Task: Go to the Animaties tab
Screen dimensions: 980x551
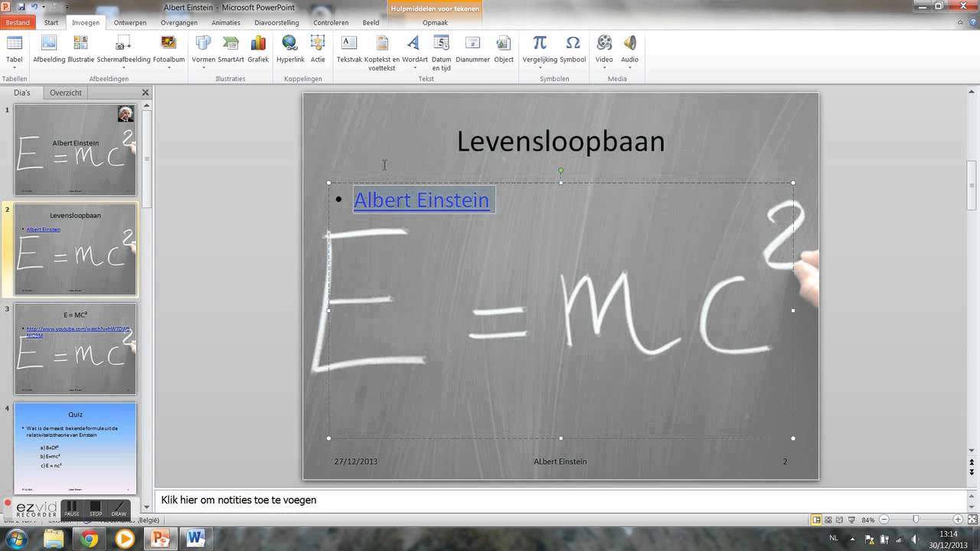Action: click(226, 23)
